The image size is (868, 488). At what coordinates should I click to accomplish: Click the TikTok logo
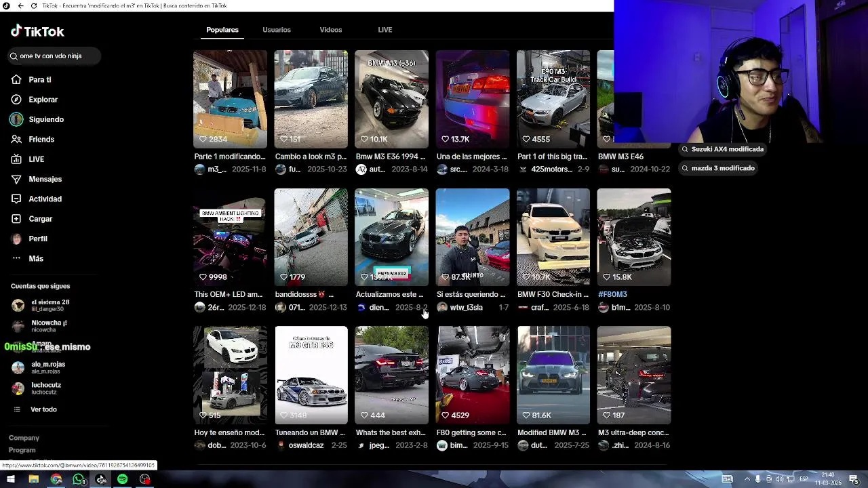pos(37,31)
